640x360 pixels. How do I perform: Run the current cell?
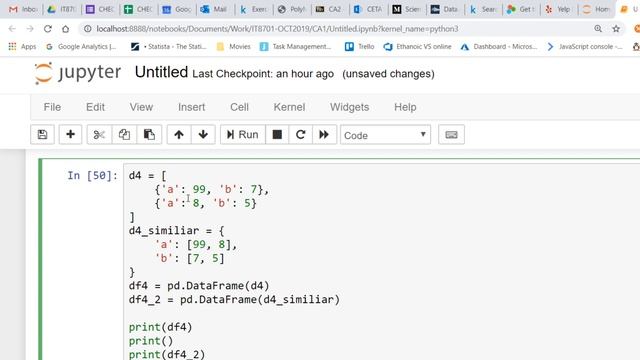click(x=242, y=135)
